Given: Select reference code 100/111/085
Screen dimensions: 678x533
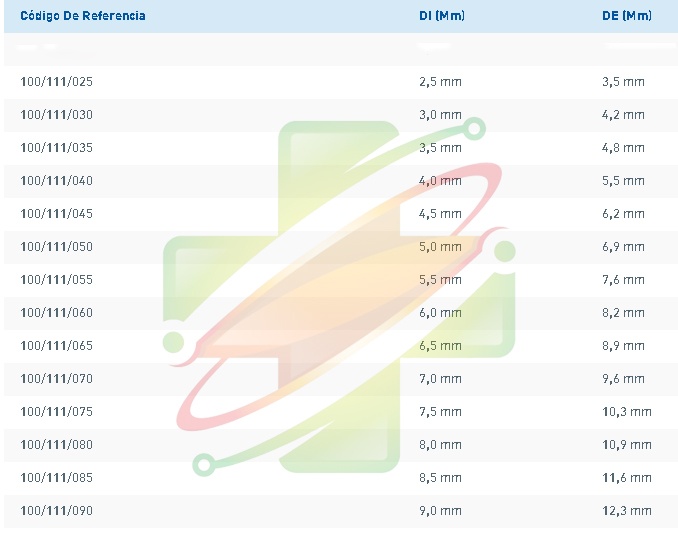Looking at the screenshot, I should [57, 478].
